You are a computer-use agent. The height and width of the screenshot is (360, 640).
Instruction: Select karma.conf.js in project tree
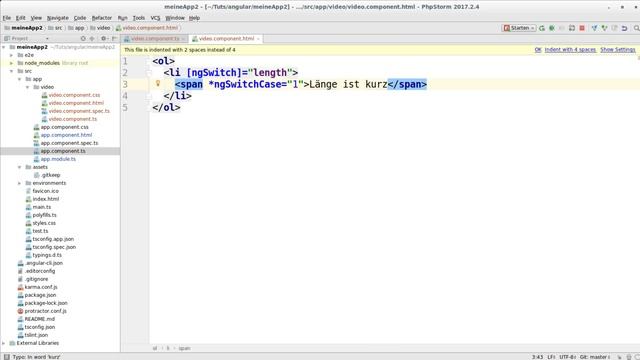coord(41,287)
